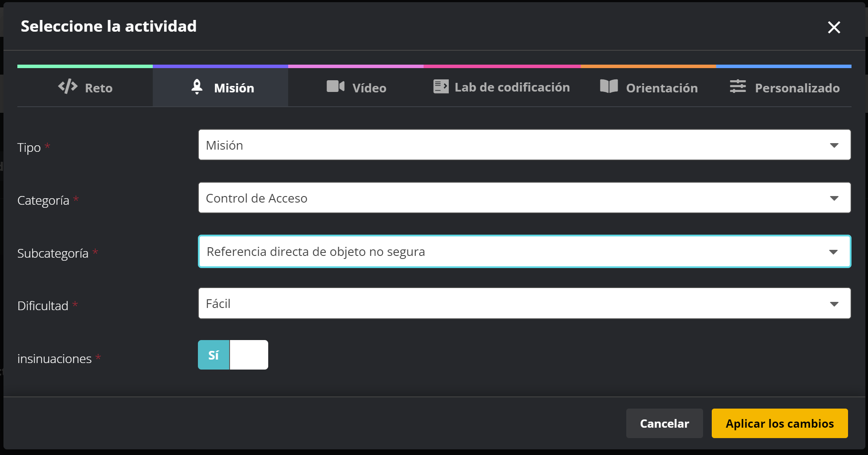
Task: Click the code brackets icon on Reto
Action: click(68, 87)
